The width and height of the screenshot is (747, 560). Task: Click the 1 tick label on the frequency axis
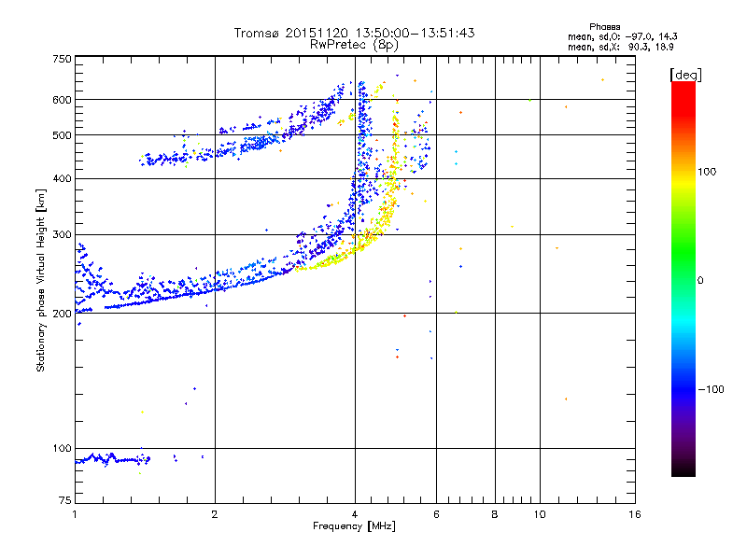tap(75, 514)
